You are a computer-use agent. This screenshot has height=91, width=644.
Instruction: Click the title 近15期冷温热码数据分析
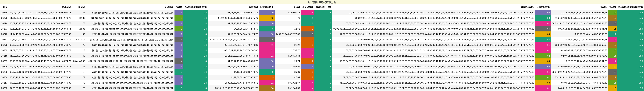(322, 2)
